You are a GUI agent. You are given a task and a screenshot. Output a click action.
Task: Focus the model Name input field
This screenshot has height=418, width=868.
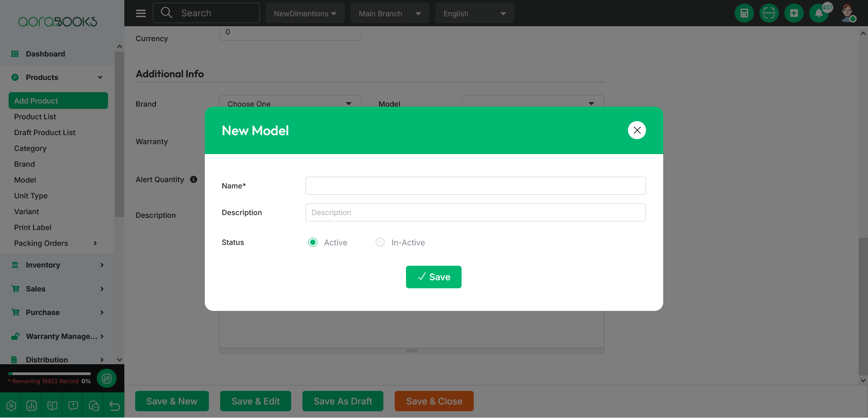[476, 186]
